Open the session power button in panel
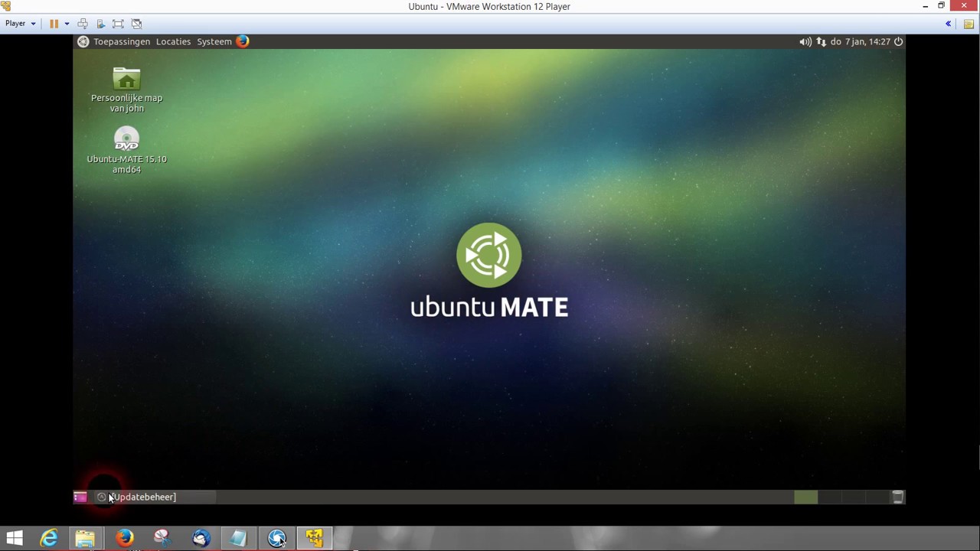The height and width of the screenshot is (551, 980). click(899, 41)
